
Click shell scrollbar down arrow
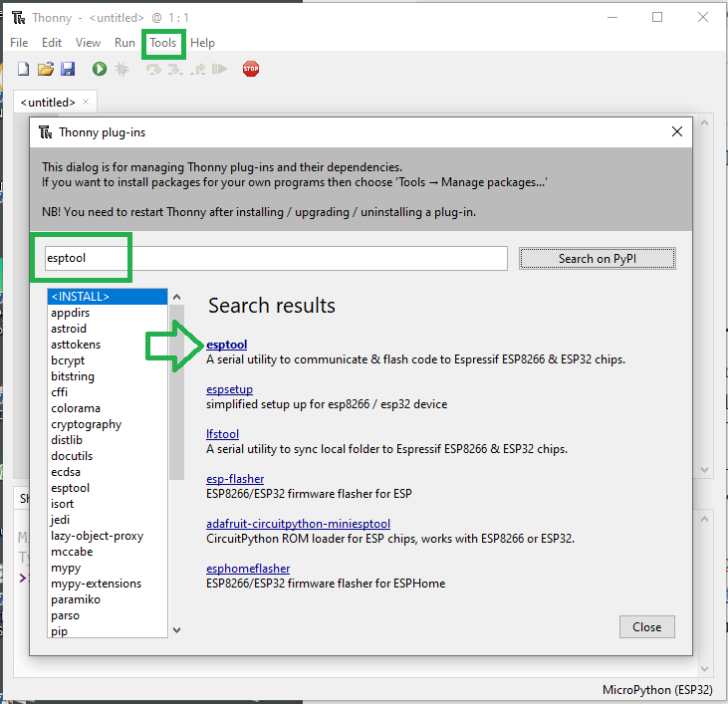point(704,669)
